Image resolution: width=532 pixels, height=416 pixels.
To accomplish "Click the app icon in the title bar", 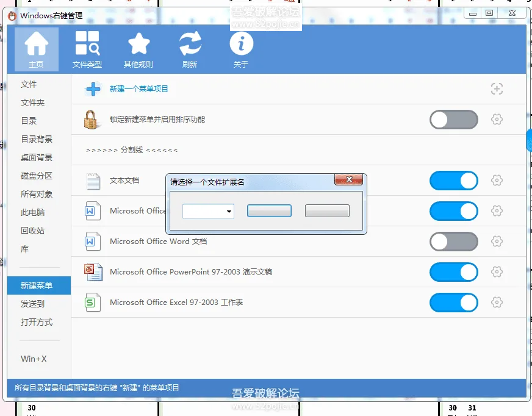I will point(12,16).
